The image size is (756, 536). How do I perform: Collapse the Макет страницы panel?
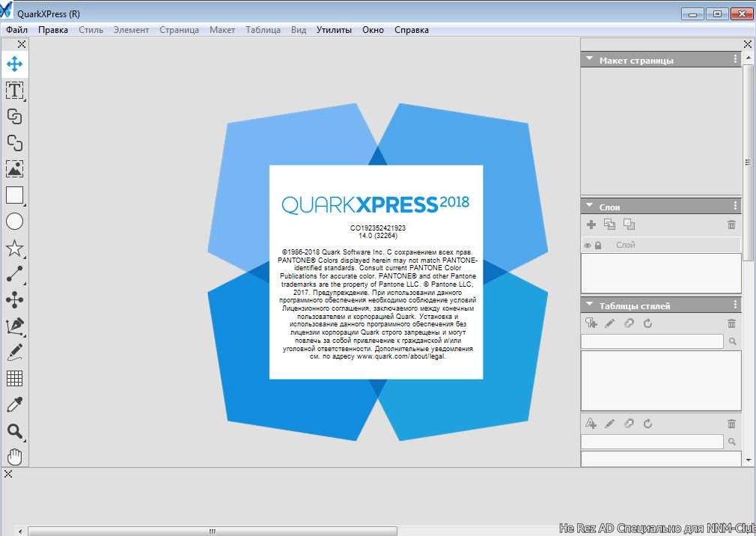589,58
